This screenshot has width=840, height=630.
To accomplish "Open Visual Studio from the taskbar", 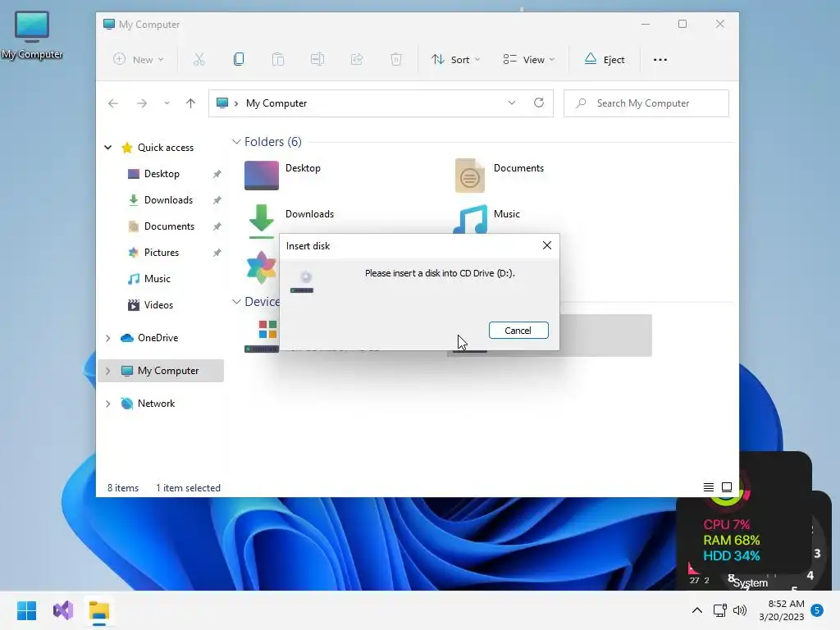I will [63, 610].
